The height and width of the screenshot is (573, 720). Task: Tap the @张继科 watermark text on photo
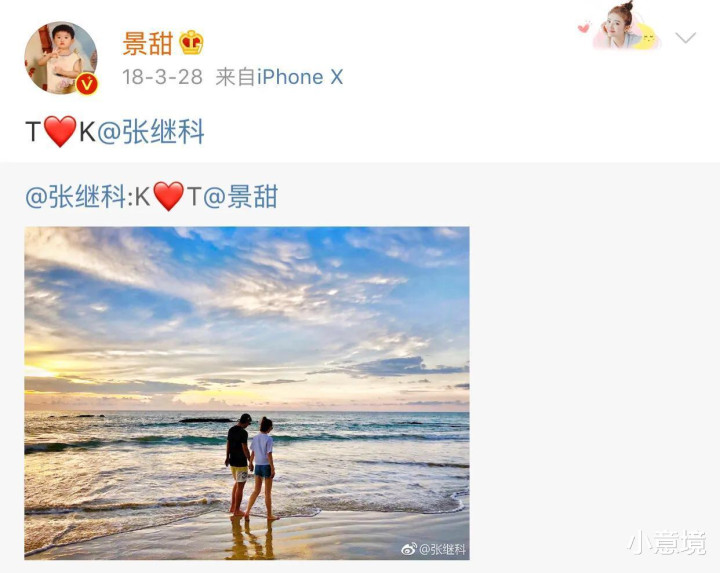pos(442,549)
